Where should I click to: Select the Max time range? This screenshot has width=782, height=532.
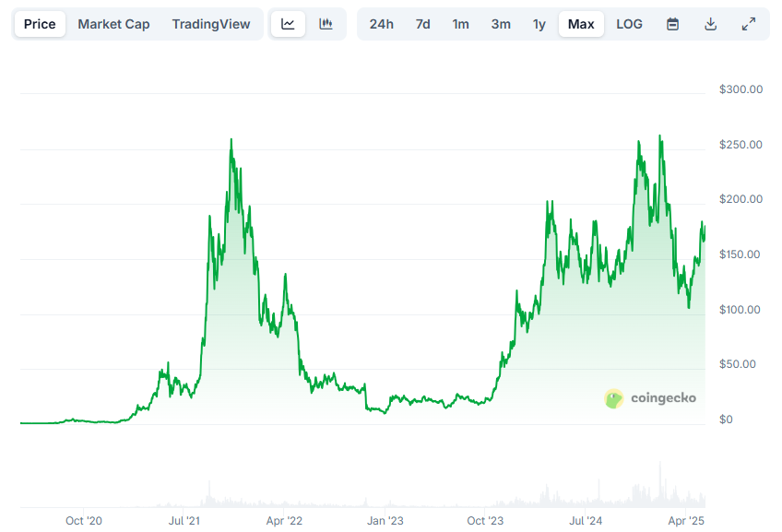(x=581, y=24)
